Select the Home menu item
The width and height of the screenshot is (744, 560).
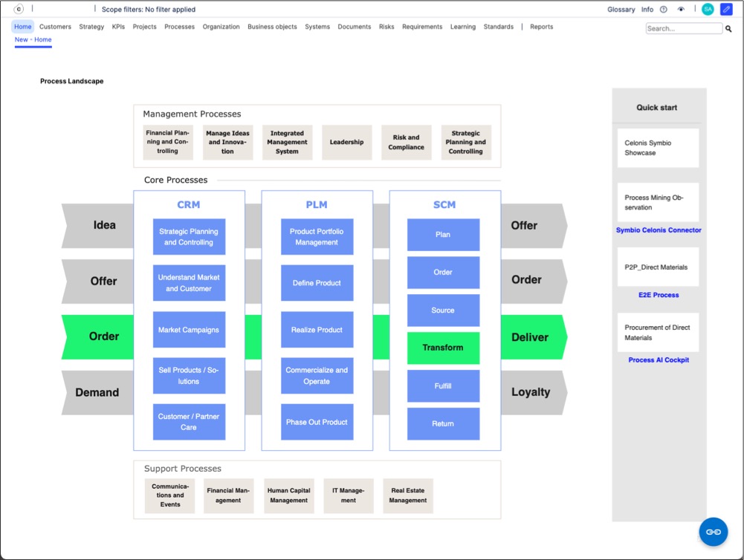(23, 27)
